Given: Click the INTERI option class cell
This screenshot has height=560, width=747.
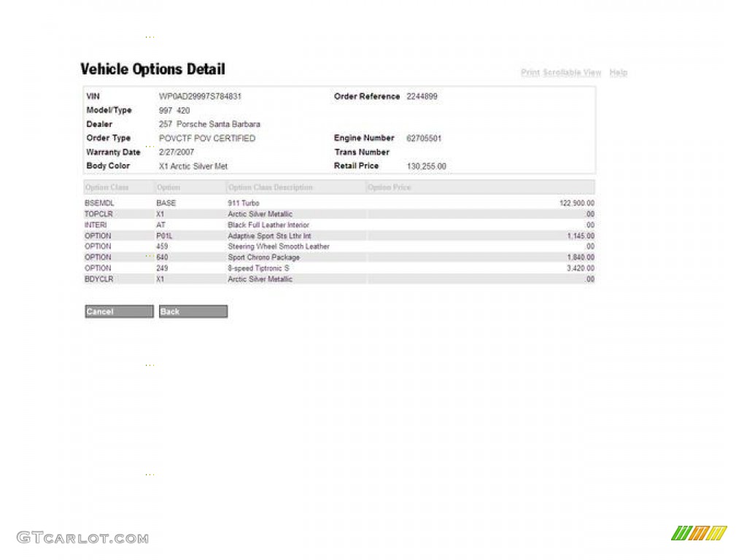Looking at the screenshot, I should [96, 225].
